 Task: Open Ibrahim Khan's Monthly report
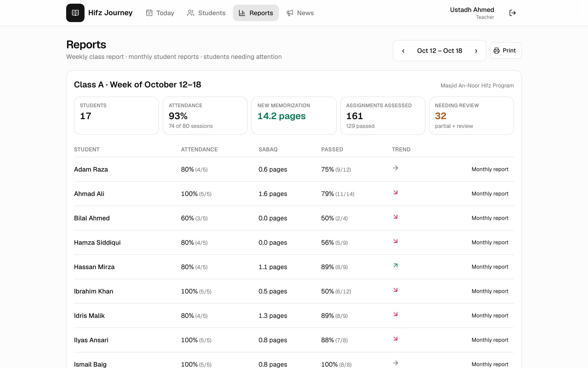coord(490,291)
